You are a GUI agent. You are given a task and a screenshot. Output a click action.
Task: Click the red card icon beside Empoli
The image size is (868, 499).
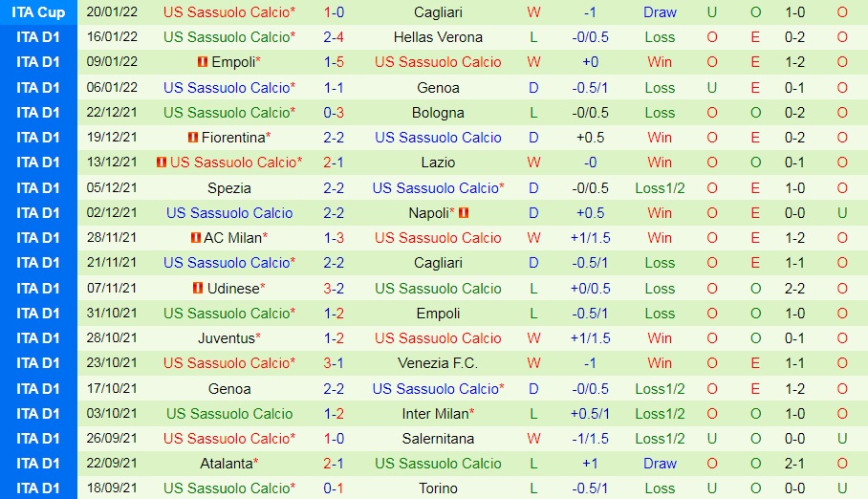202,62
